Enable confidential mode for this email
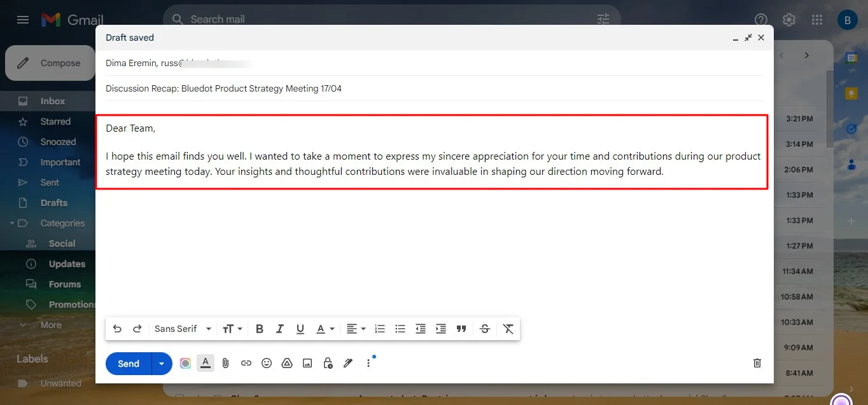Image resolution: width=868 pixels, height=405 pixels. pos(327,362)
